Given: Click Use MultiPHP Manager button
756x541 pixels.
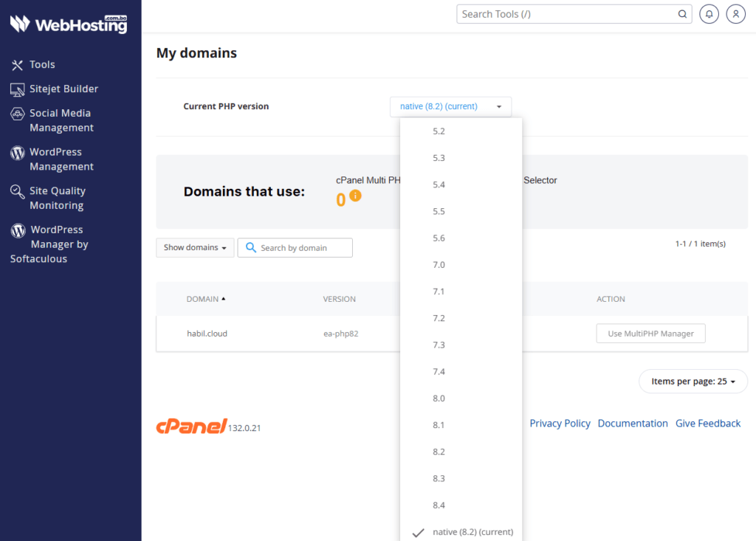Looking at the screenshot, I should [x=650, y=334].
